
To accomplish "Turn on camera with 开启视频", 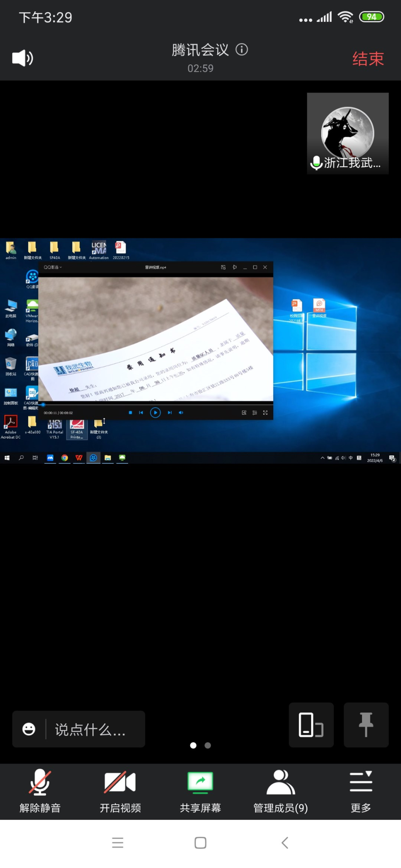I will (x=120, y=791).
